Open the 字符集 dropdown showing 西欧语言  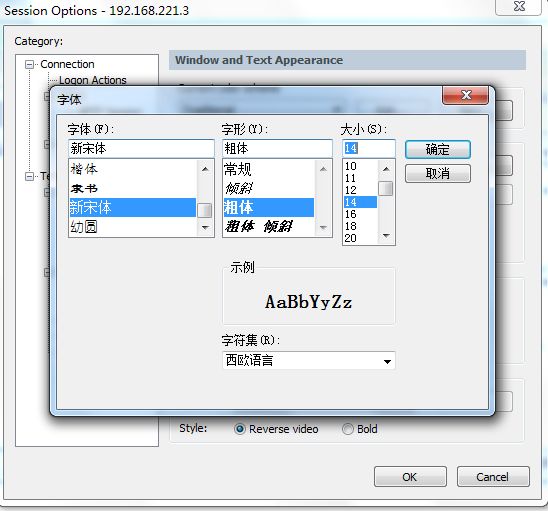pos(309,361)
